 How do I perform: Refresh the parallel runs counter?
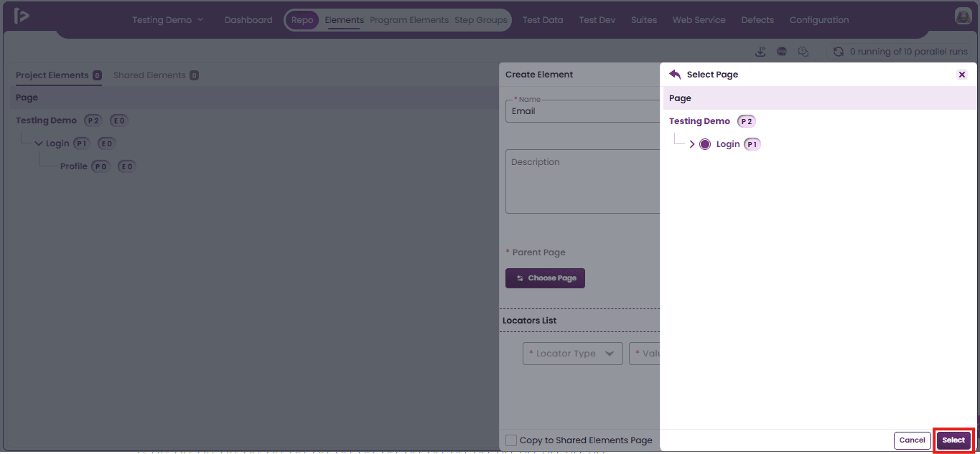tap(838, 52)
